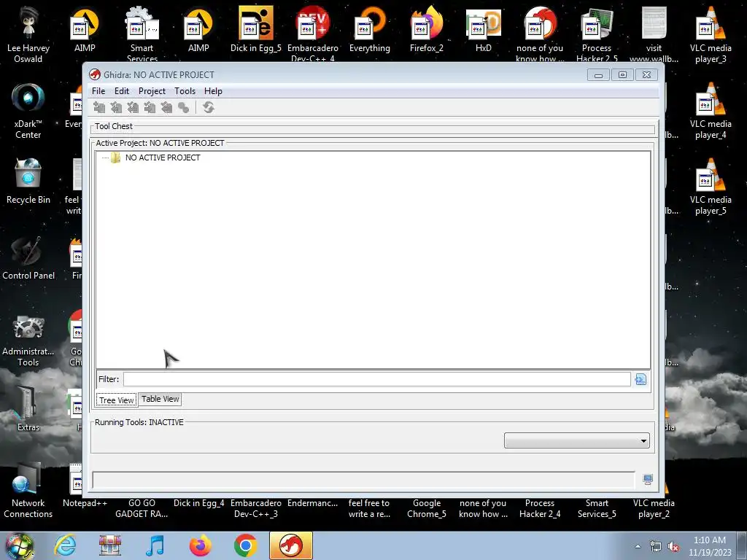Show hidden system tray icons
The image size is (747, 560).
(638, 547)
